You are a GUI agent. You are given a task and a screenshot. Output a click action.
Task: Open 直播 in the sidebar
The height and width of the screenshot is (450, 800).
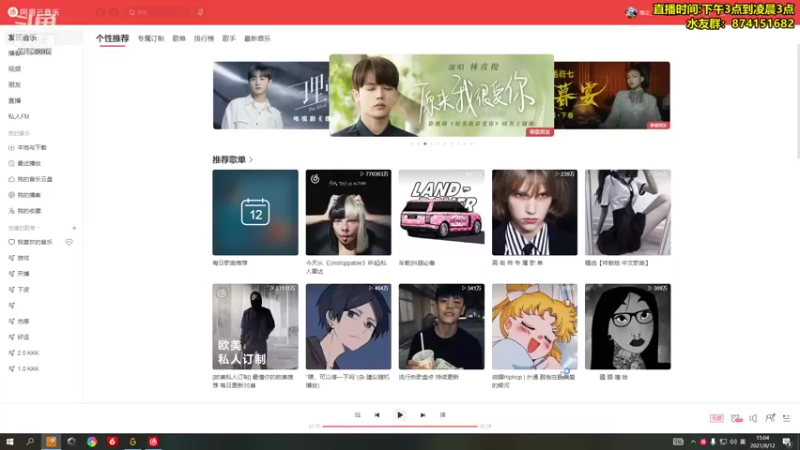pyautogui.click(x=14, y=101)
